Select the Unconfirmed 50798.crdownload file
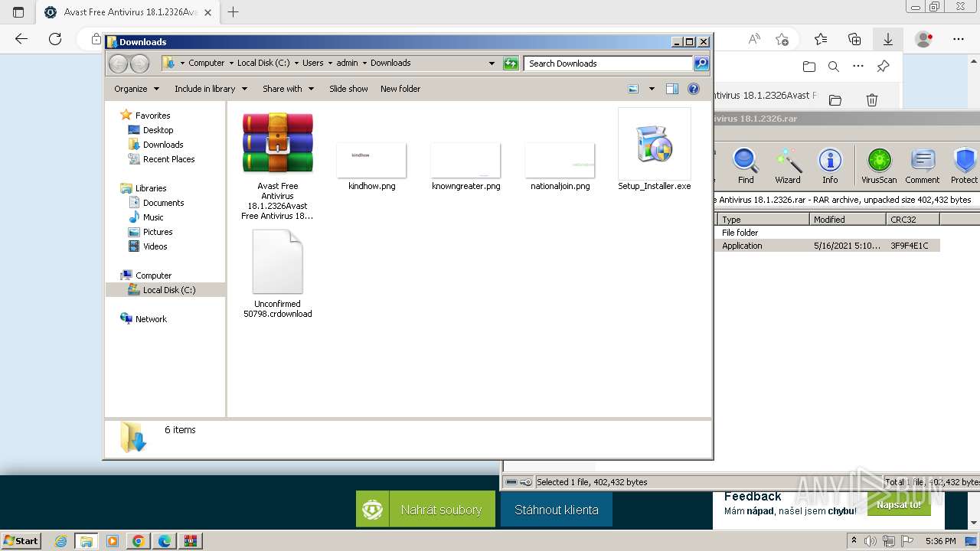This screenshot has width=980, height=551. point(278,274)
